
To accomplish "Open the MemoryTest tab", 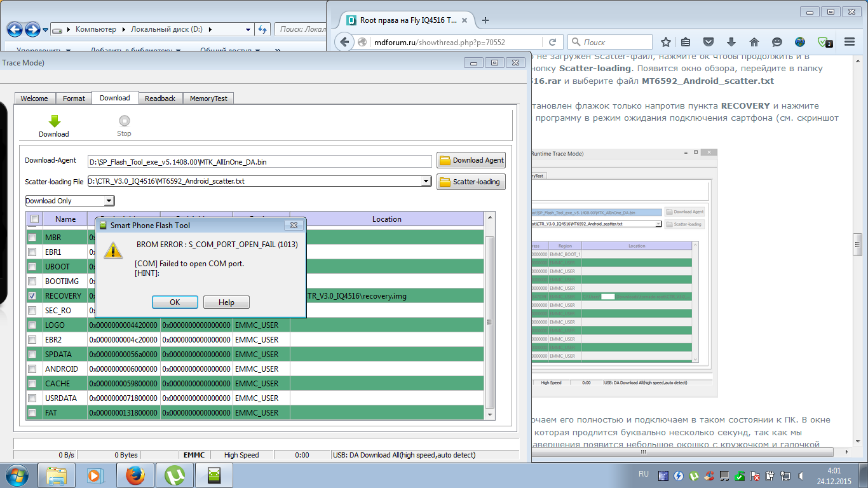I will pos(208,98).
